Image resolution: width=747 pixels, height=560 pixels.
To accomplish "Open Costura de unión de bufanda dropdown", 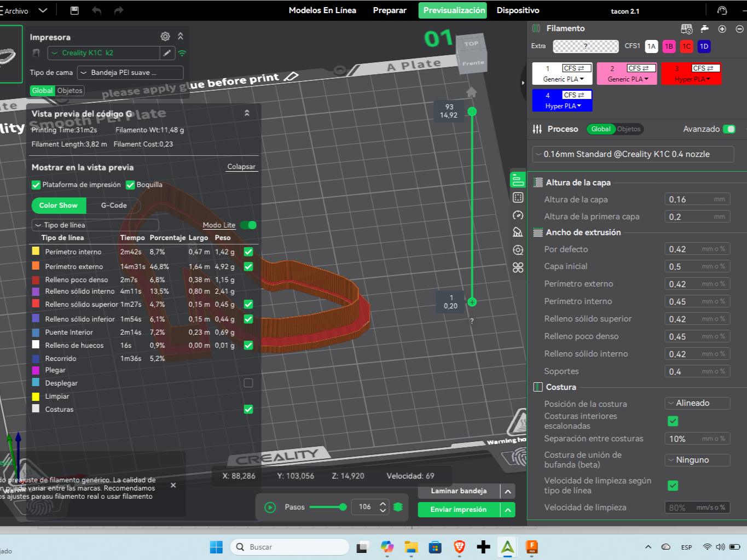I will [x=697, y=460].
